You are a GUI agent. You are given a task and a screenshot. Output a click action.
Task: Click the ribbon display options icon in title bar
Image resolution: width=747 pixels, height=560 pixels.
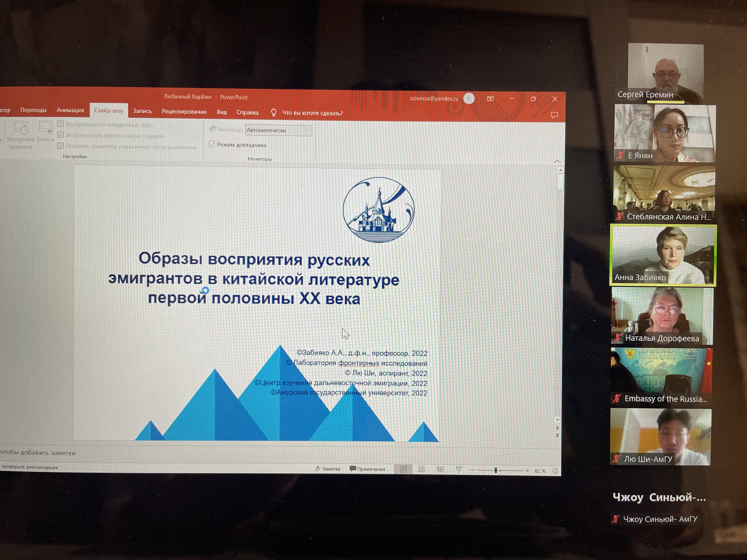pyautogui.click(x=490, y=99)
